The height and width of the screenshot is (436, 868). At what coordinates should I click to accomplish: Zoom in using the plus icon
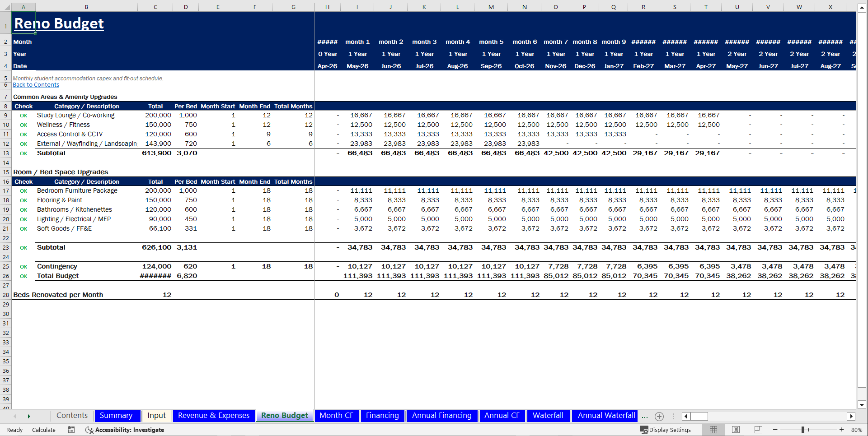841,430
